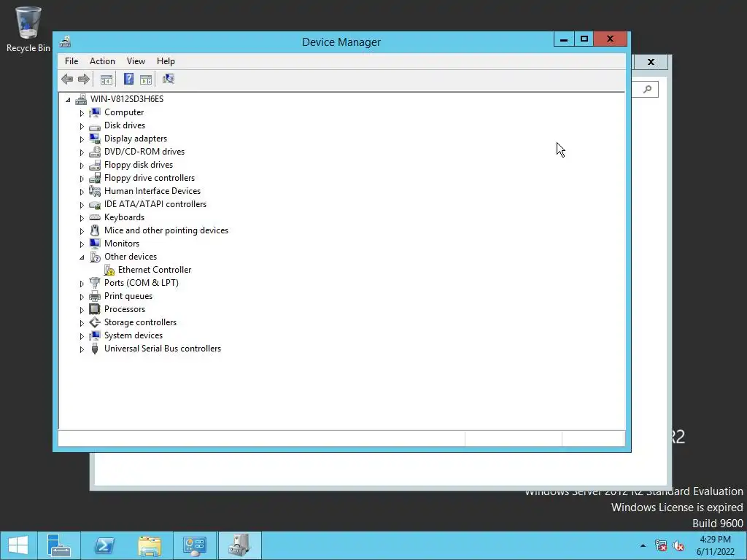
Task: Select the Display adapters icon
Action: 95,139
